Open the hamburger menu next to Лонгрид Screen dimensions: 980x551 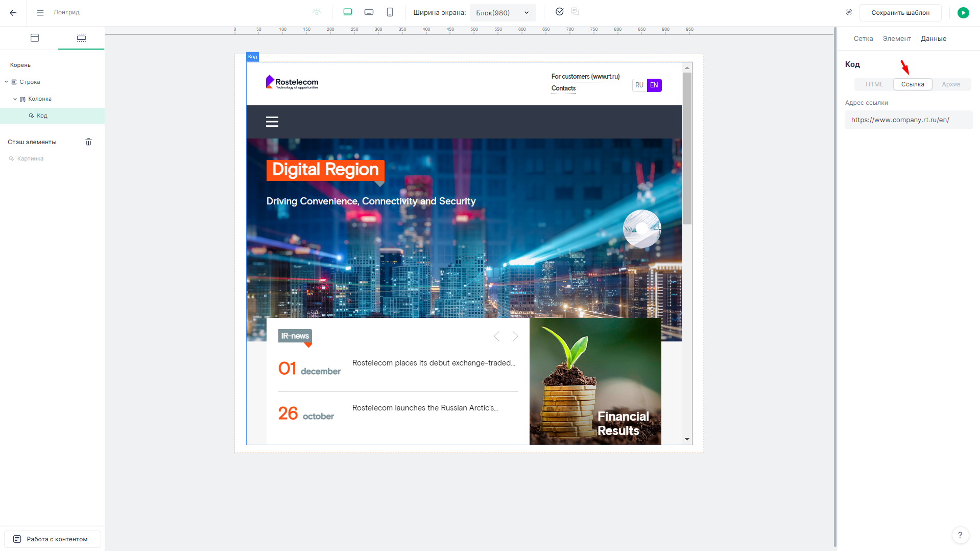40,13
